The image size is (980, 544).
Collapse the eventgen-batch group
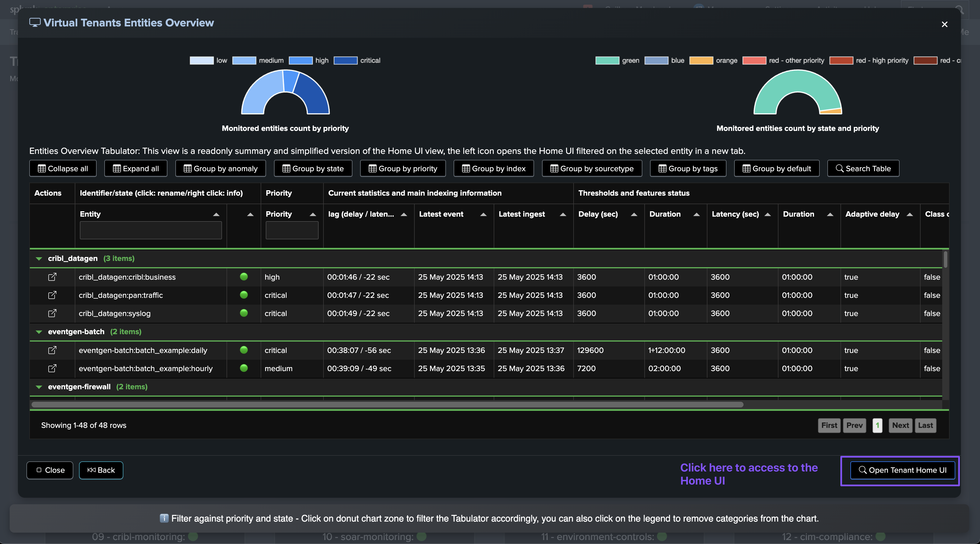[x=39, y=332]
